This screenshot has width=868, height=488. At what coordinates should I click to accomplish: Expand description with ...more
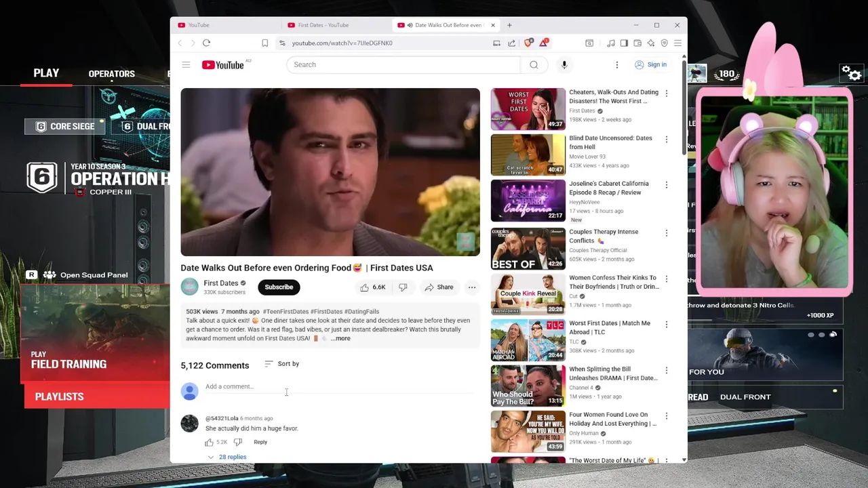[x=341, y=338]
